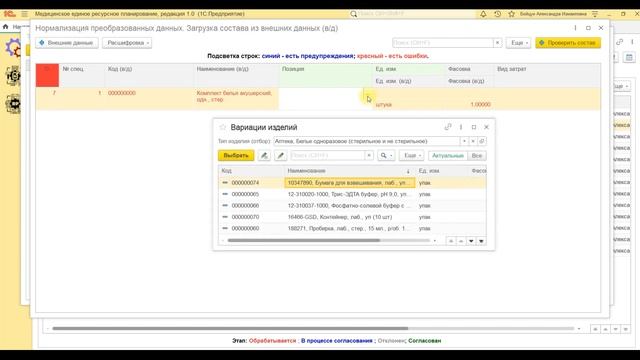
Task: Click the штука unit cell
Action: tap(384, 104)
